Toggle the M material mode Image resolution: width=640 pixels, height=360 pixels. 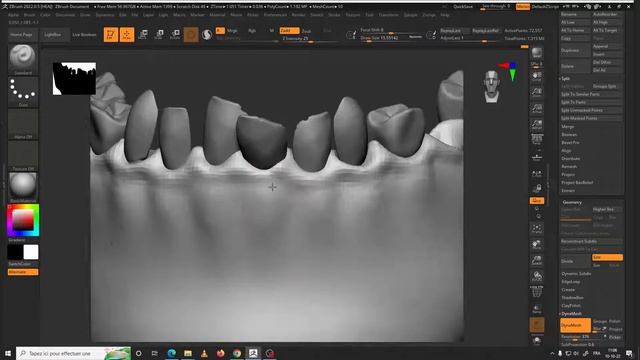point(272,31)
